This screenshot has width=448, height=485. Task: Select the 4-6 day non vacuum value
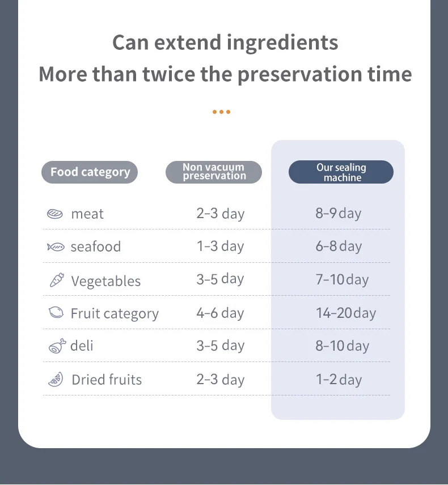point(220,313)
